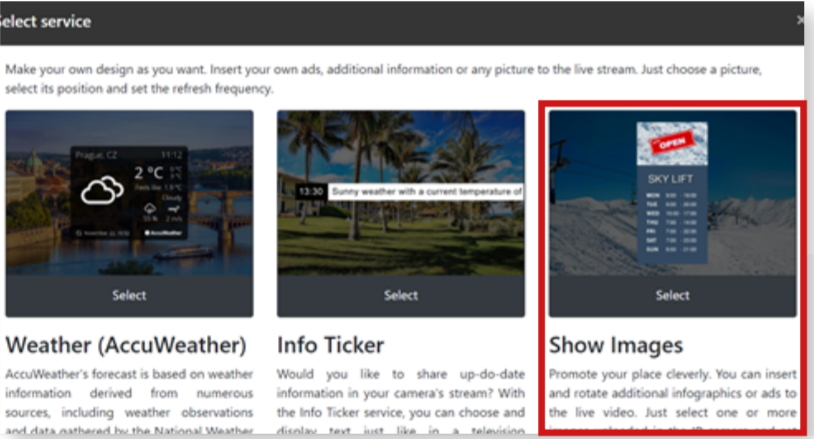
Task: Click the 13:30 time badge on ticker
Action: tap(309, 189)
